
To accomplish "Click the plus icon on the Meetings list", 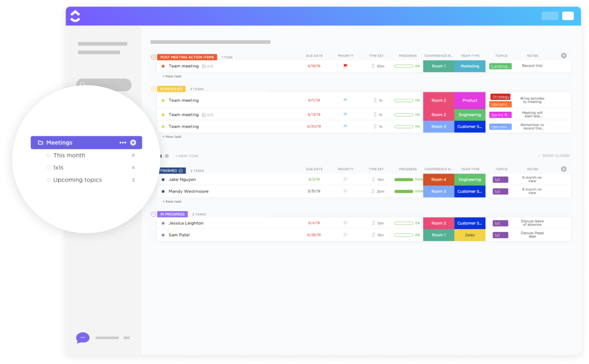I will pyautogui.click(x=133, y=142).
